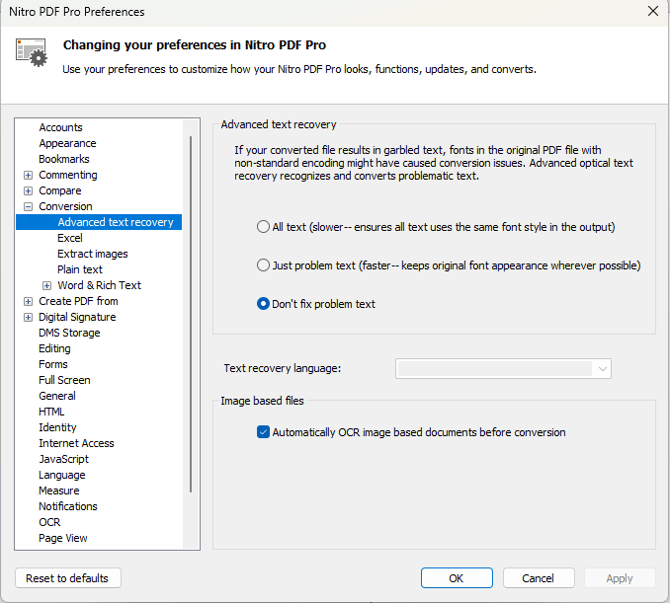Uncheck Automatically OCR image based documents

click(x=263, y=432)
